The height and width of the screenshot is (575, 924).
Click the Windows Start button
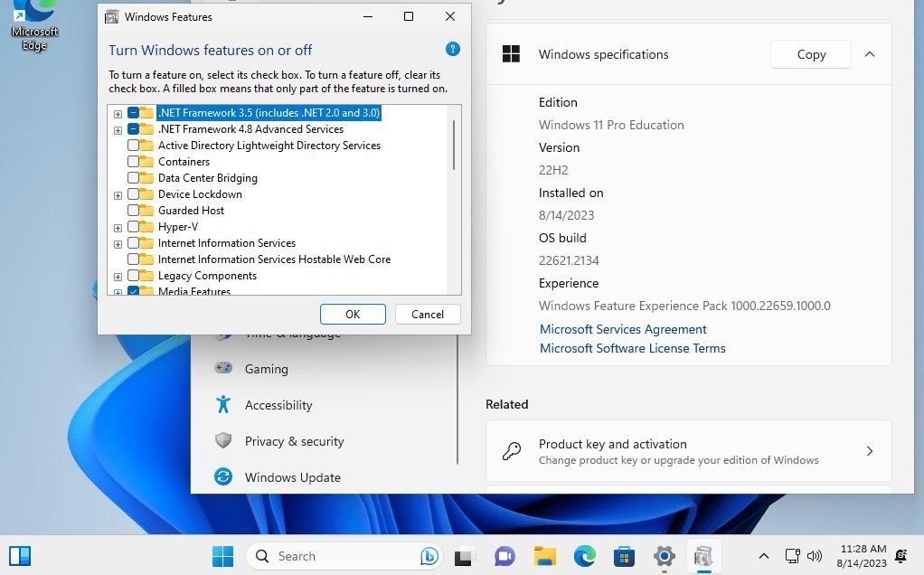(x=222, y=556)
